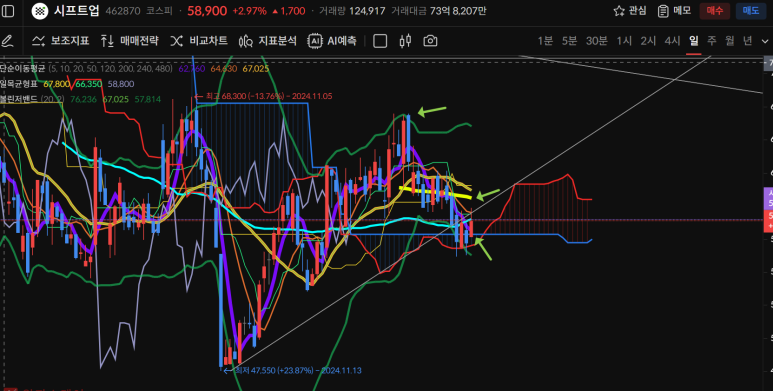Click the blue 매도 sell button
Screen dimensions: 773x391
coord(751,11)
